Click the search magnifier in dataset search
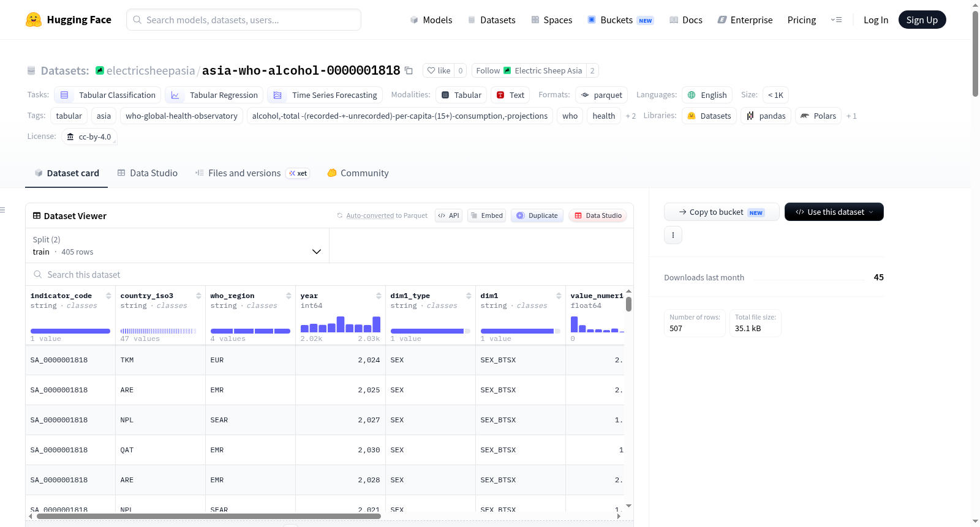Image resolution: width=980 pixels, height=527 pixels. 38,275
